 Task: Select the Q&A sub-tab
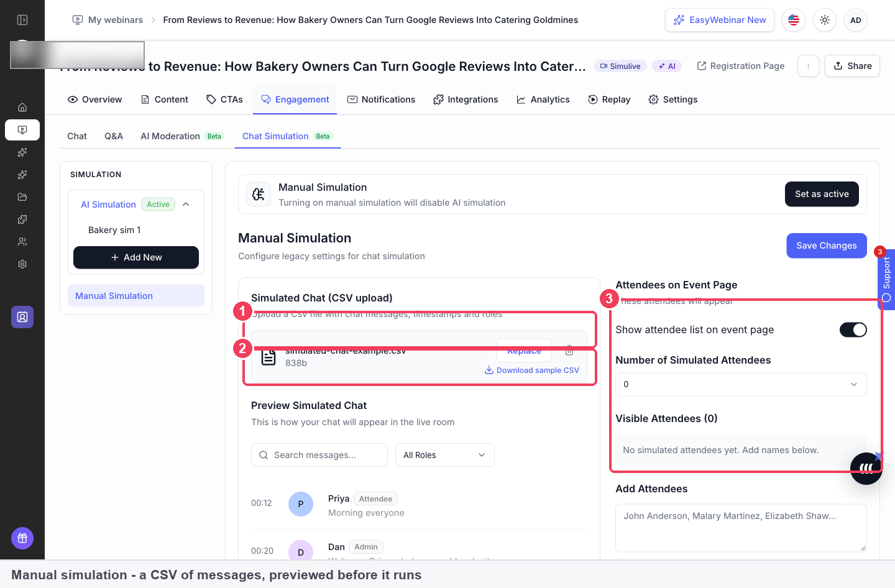[x=114, y=136]
